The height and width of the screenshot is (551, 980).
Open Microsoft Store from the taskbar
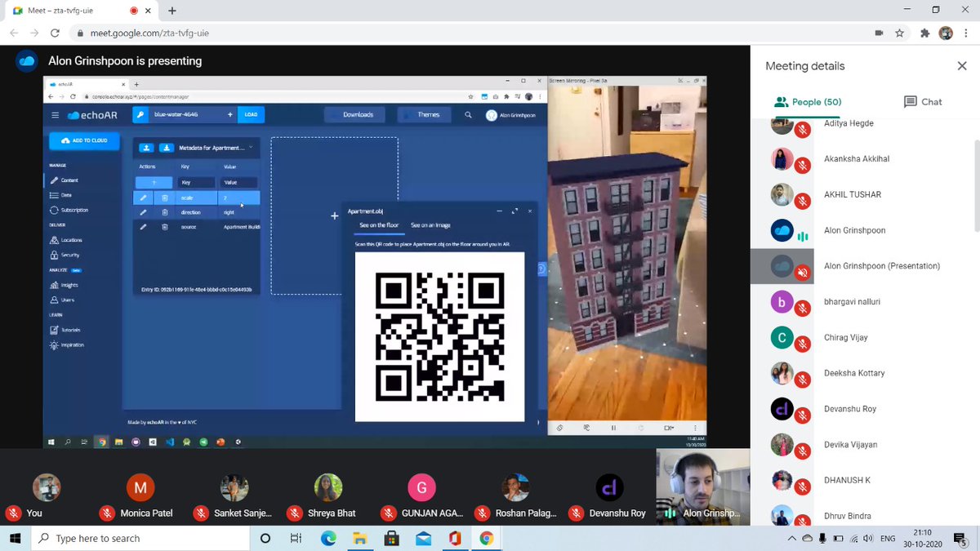[x=391, y=538]
